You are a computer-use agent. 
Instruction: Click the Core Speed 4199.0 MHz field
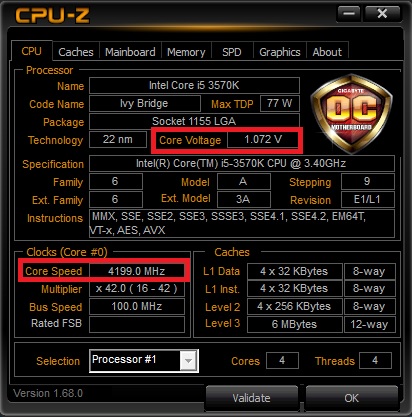(137, 271)
